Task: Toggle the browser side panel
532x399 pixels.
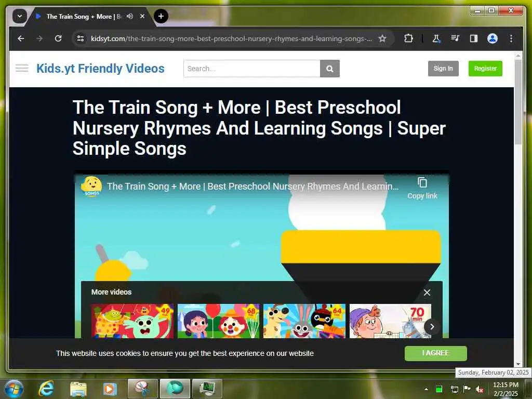Action: [x=474, y=38]
